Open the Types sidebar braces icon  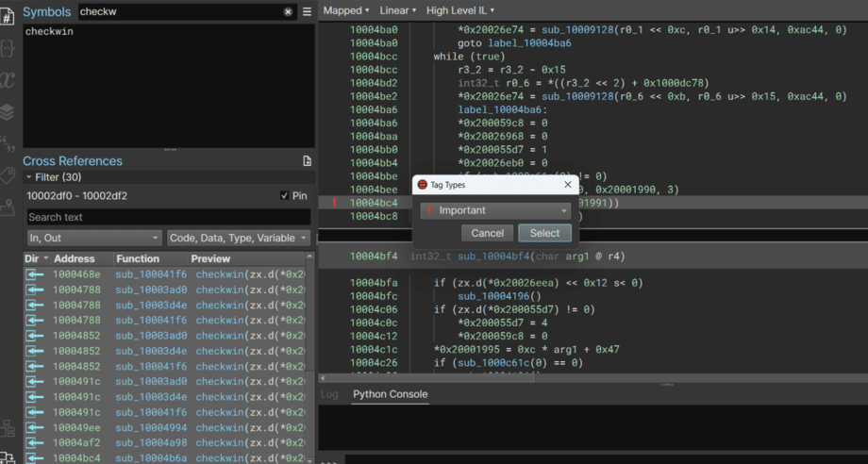point(8,46)
